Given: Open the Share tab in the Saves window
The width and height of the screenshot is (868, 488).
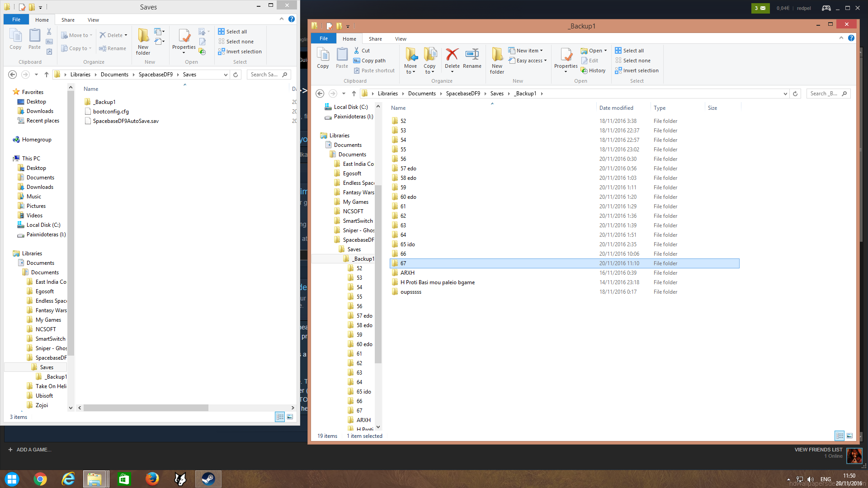Looking at the screenshot, I should click(x=68, y=20).
